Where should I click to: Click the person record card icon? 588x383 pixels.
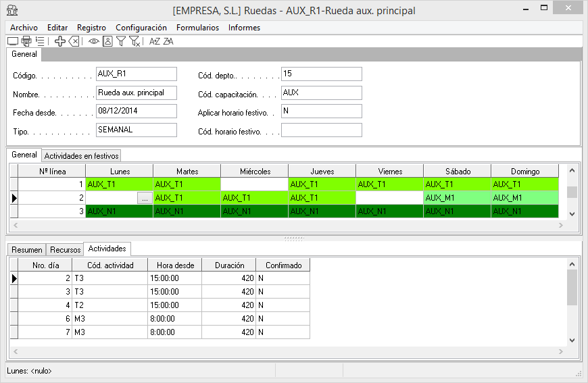coord(107,41)
